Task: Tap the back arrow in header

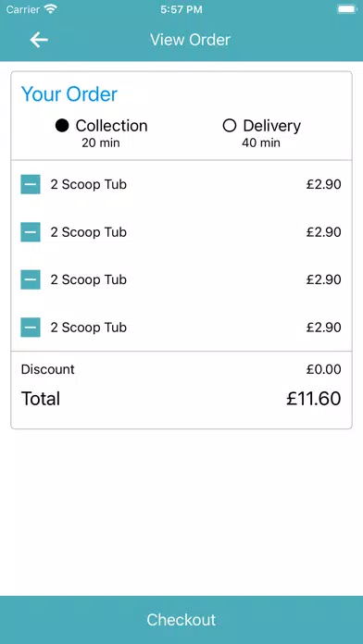Action: tap(39, 40)
